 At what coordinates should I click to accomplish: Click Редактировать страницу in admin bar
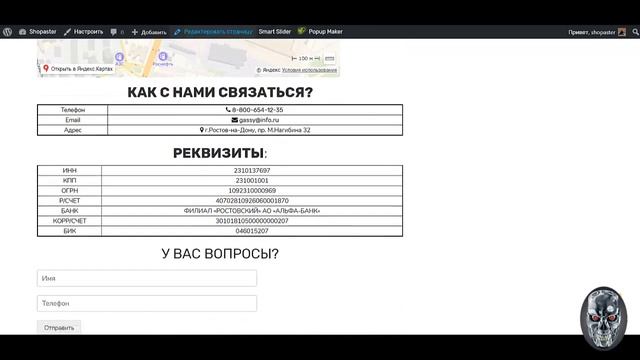(x=213, y=32)
